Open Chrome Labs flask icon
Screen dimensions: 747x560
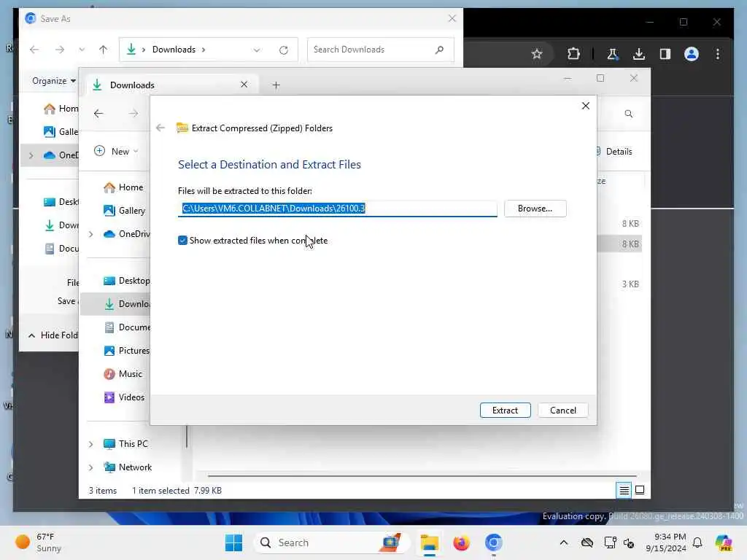[612, 54]
